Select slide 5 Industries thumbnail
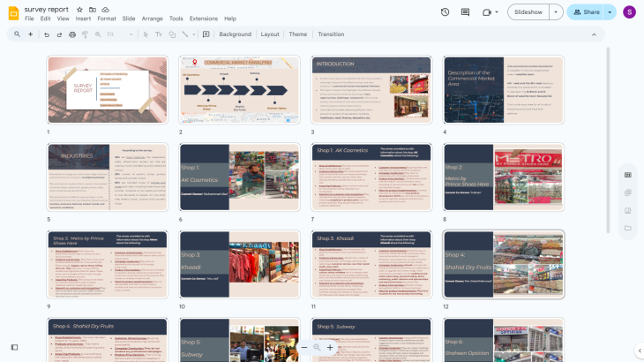This screenshot has width=644, height=362. (x=108, y=177)
